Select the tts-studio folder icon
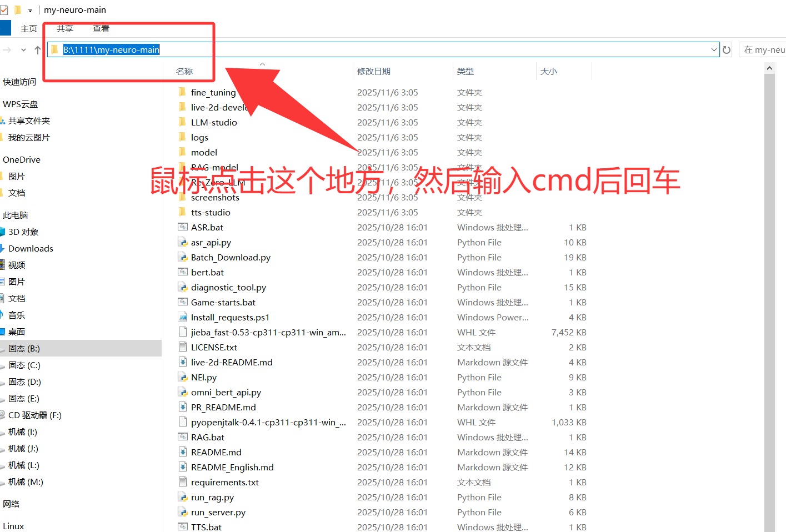The height and width of the screenshot is (532, 786). pyautogui.click(x=182, y=212)
